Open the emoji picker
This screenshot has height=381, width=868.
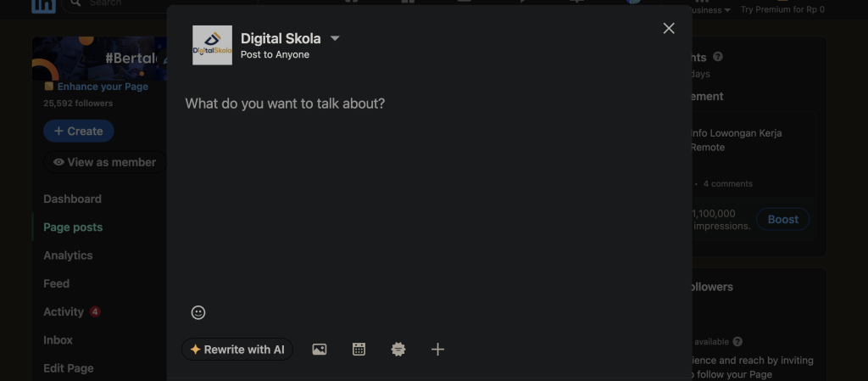click(198, 312)
